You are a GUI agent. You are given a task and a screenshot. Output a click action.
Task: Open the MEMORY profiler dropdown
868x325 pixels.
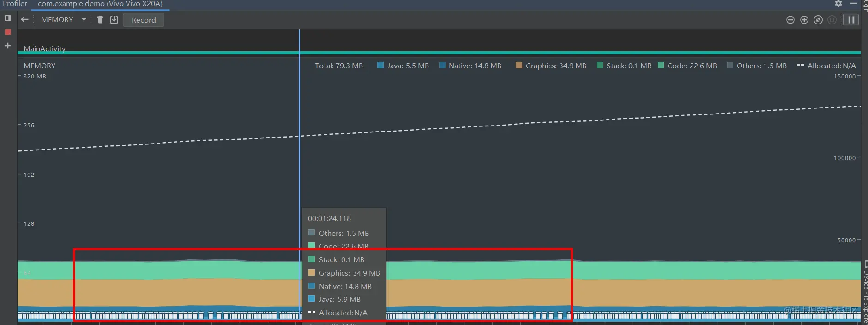pos(63,19)
